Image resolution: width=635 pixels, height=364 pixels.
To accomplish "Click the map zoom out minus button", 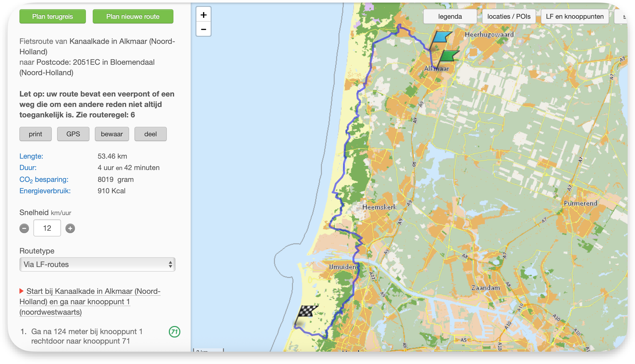I will [203, 29].
